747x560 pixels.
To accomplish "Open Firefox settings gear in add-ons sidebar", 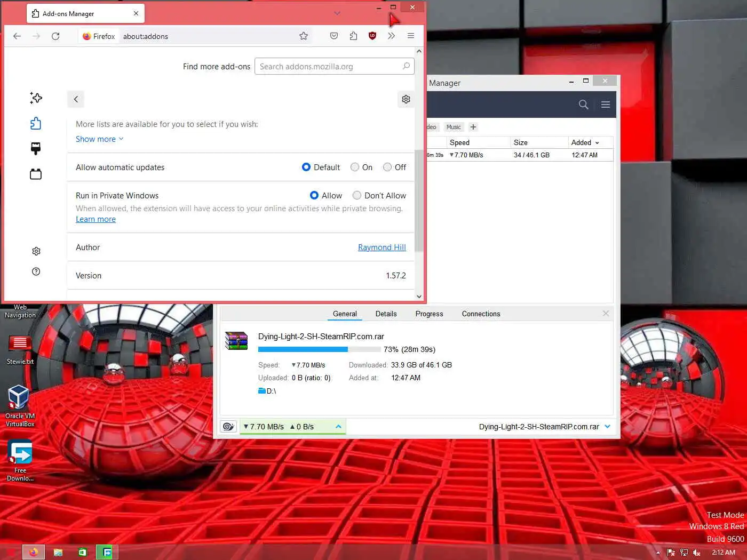I will [36, 251].
